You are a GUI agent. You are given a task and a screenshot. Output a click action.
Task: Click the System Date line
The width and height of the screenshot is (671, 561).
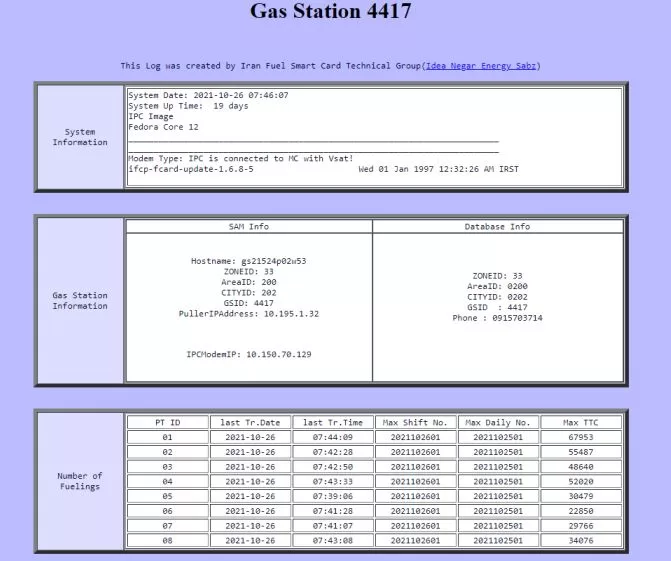(x=208, y=95)
